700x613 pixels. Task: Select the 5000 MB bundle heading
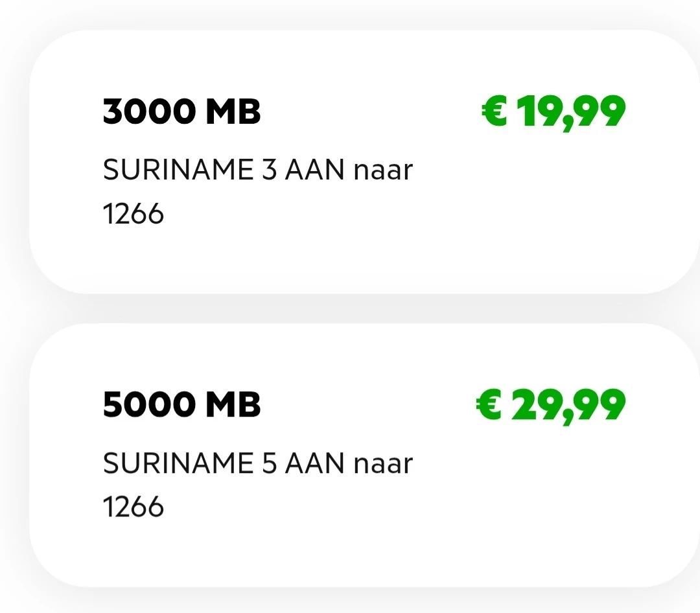pyautogui.click(x=181, y=405)
